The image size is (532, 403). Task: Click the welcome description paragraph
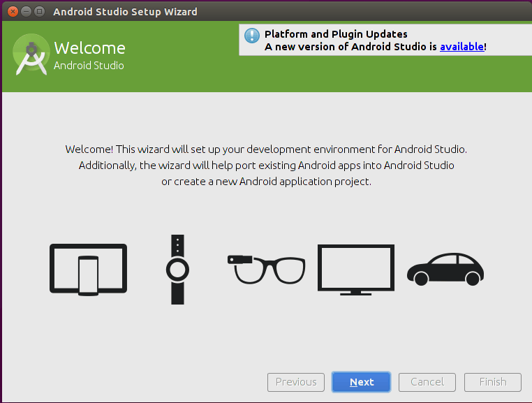266,166
